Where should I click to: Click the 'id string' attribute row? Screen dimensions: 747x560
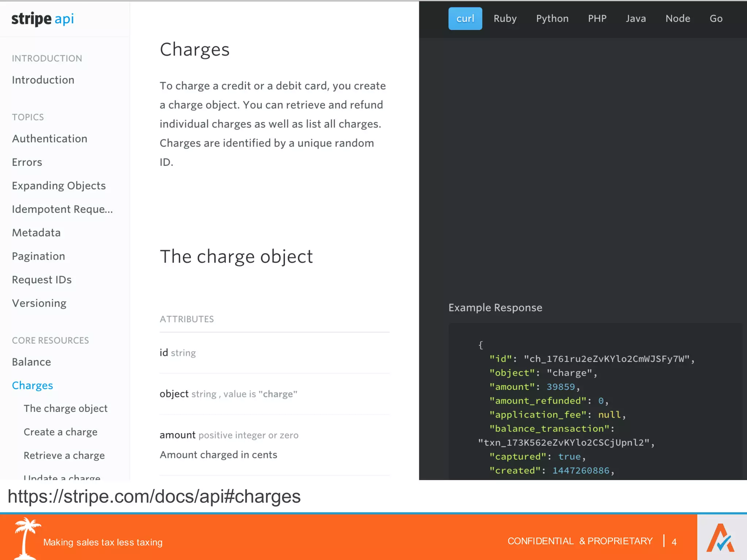tap(274, 353)
